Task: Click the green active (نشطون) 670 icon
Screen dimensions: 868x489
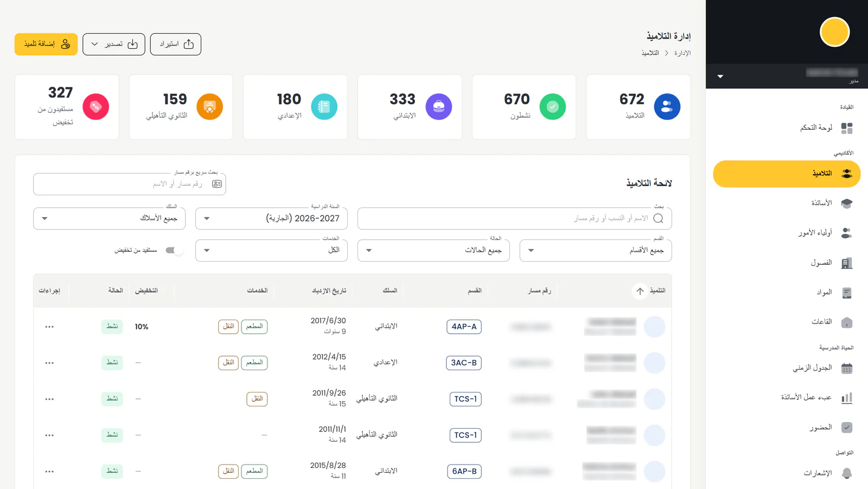Action: [553, 107]
